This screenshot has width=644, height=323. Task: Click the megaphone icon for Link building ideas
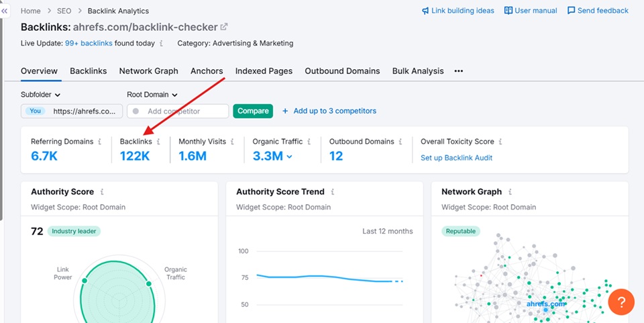425,11
